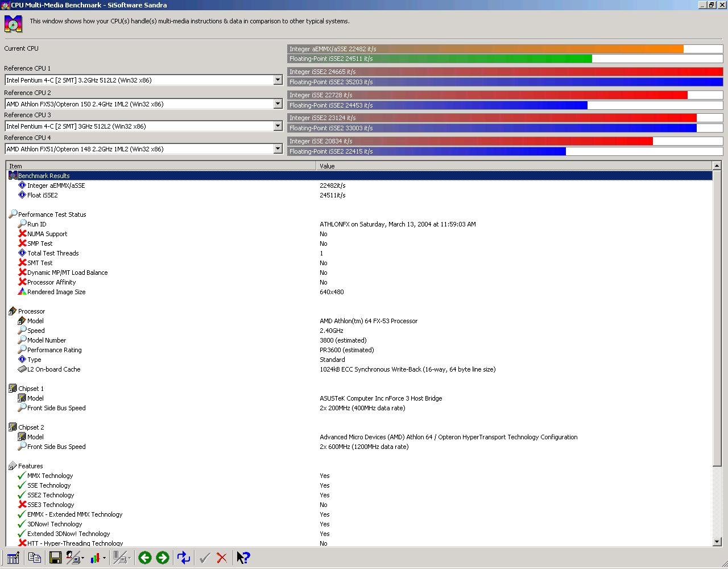Select the SSE3 Technology feature row
The width and height of the screenshot is (728, 569).
click(x=359, y=505)
